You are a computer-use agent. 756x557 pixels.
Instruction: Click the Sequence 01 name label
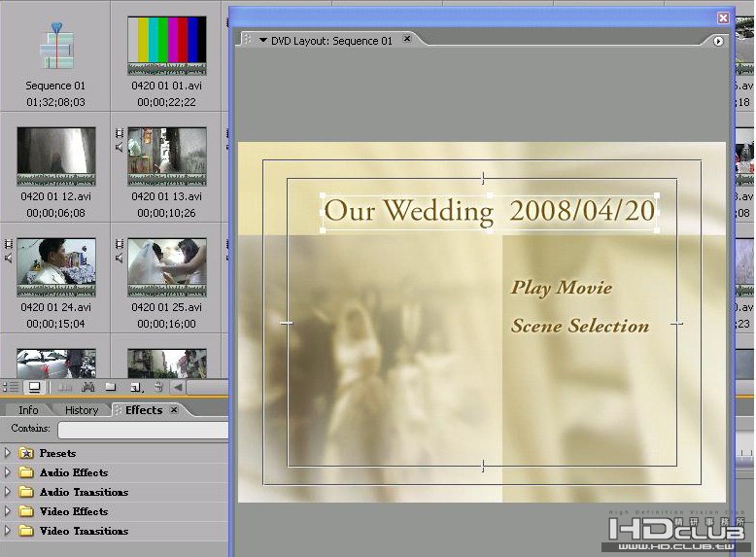click(55, 86)
